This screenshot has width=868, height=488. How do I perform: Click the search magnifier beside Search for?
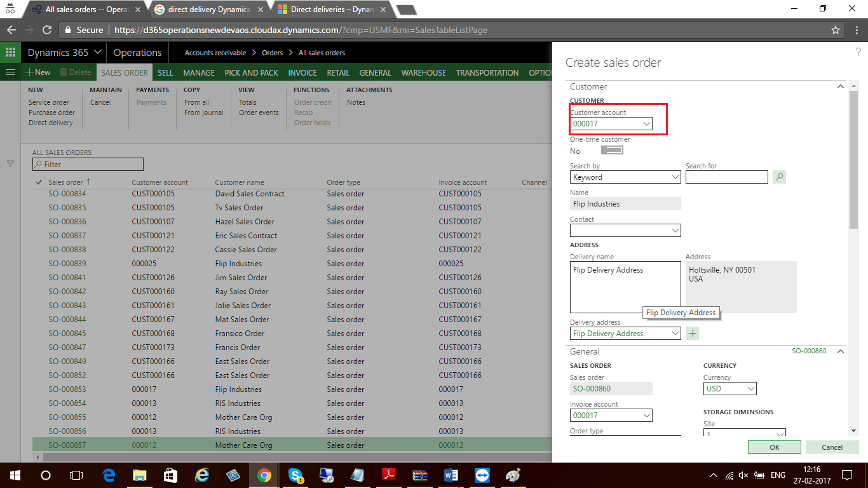point(778,177)
